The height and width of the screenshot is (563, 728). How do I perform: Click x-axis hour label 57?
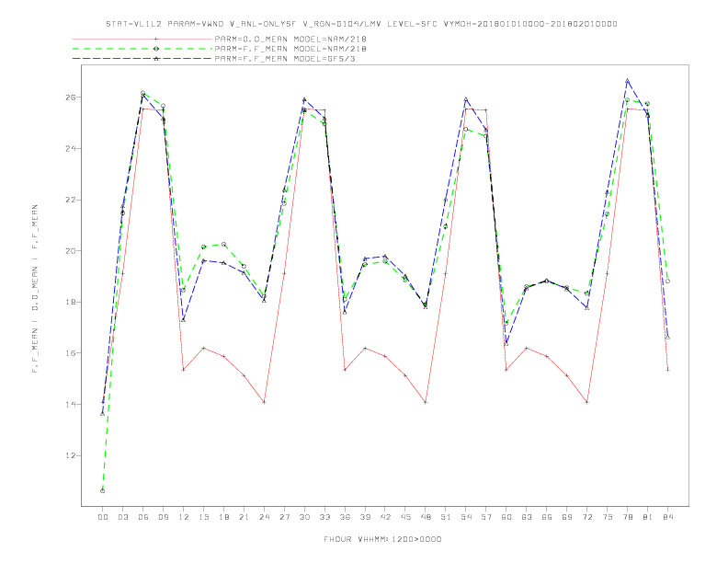(486, 517)
